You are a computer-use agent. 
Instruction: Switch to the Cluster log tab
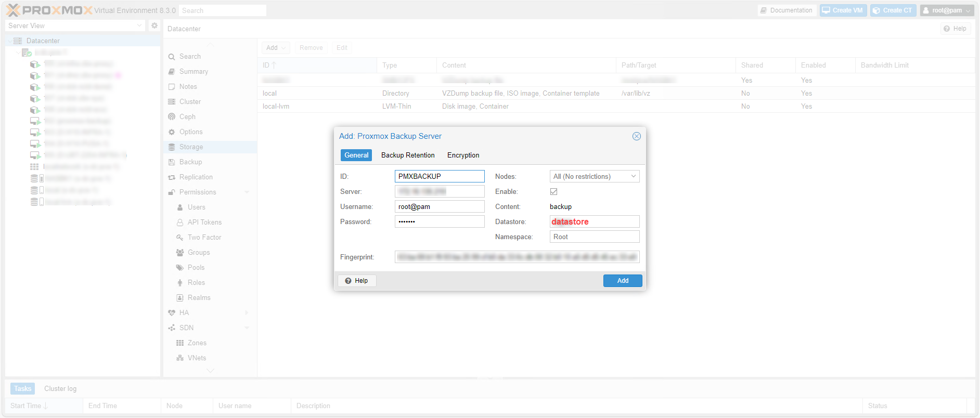click(x=60, y=389)
